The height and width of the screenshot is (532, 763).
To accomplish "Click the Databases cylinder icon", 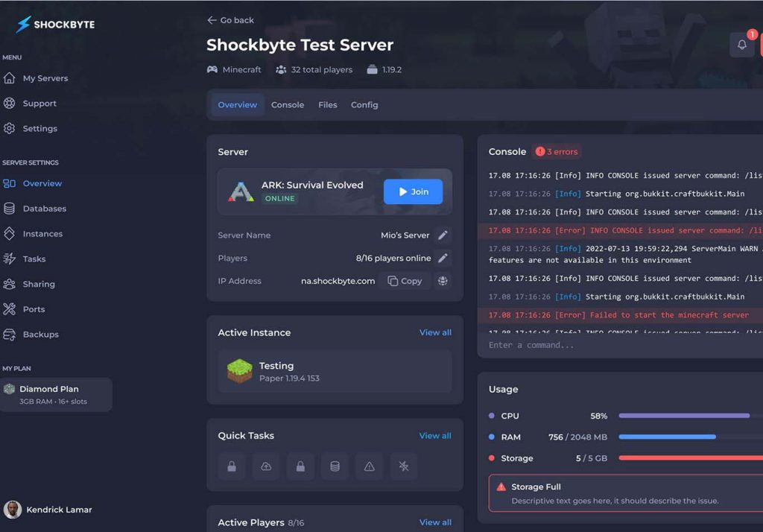I will click(x=9, y=209).
